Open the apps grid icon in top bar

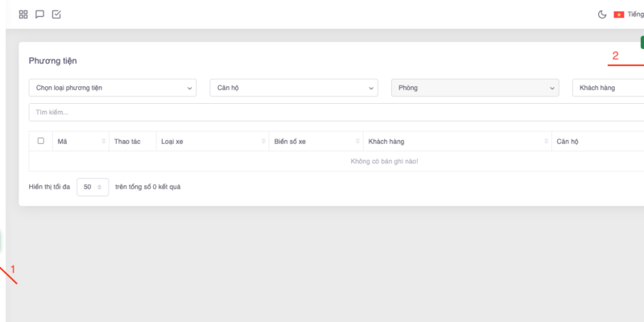pos(23,14)
